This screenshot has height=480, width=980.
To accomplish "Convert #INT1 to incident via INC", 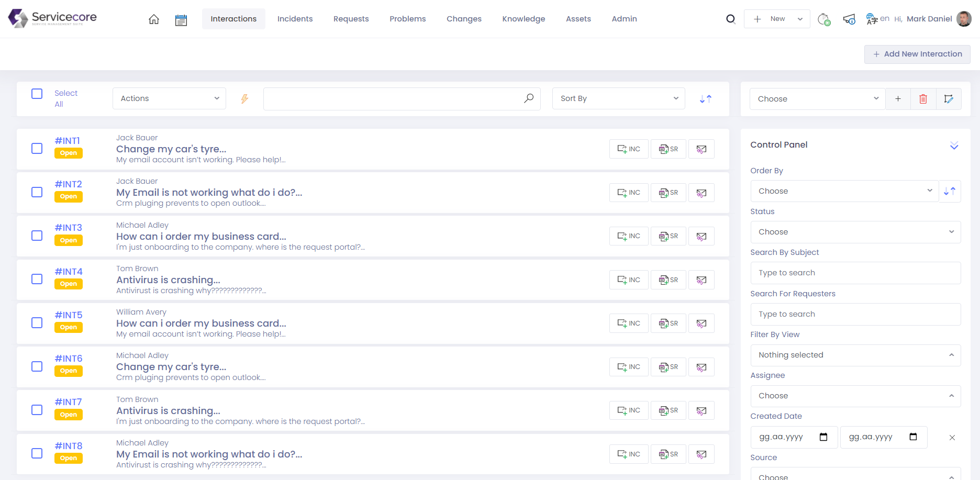I will click(x=629, y=149).
